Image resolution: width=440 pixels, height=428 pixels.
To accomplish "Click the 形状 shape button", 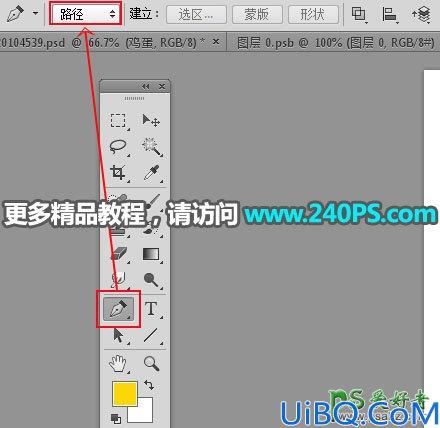I will point(313,15).
